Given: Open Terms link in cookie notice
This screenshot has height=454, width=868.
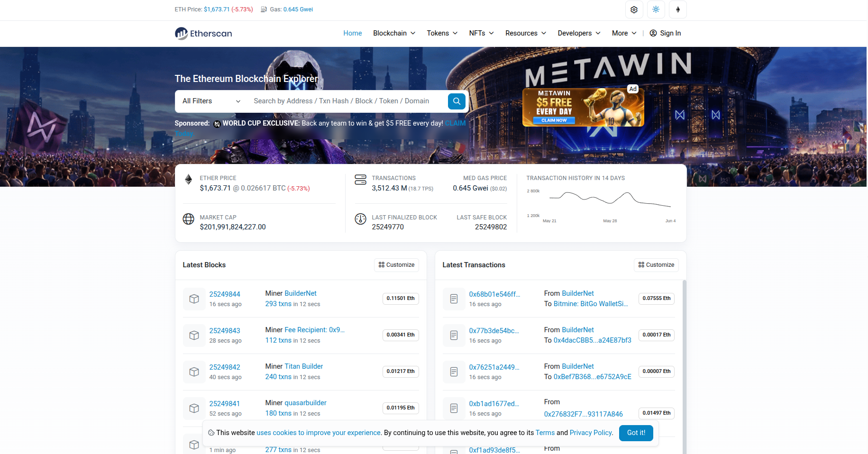Looking at the screenshot, I should pyautogui.click(x=545, y=433).
